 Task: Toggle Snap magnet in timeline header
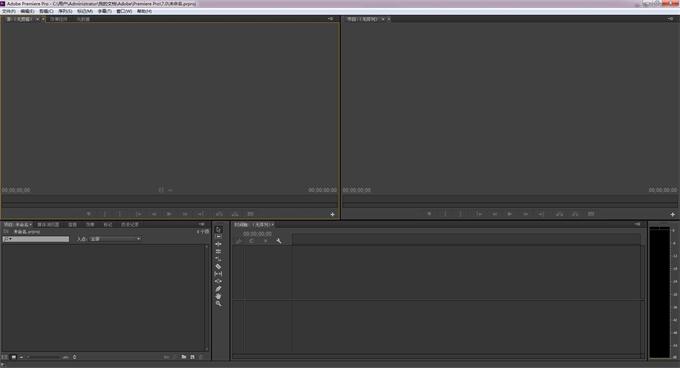coord(252,241)
